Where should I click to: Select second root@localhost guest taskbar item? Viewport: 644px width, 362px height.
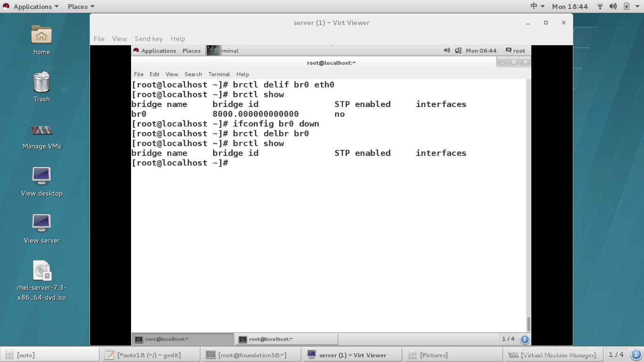[x=287, y=339]
